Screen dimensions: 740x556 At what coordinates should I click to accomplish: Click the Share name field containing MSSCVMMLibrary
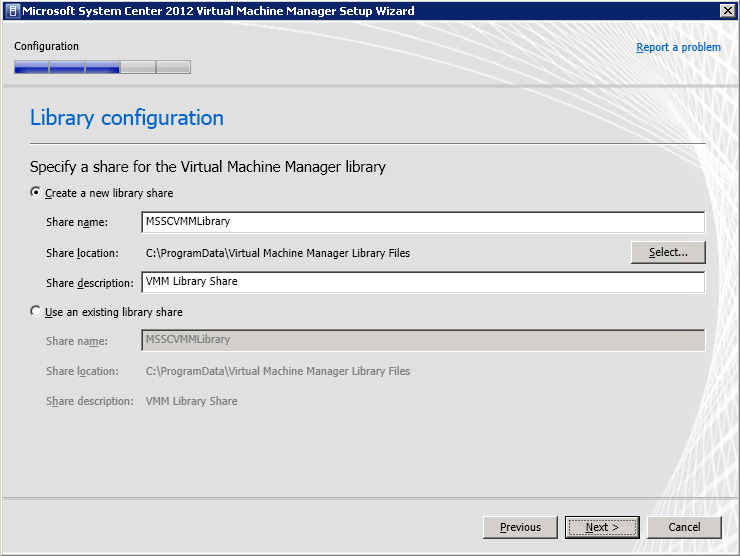(x=423, y=222)
